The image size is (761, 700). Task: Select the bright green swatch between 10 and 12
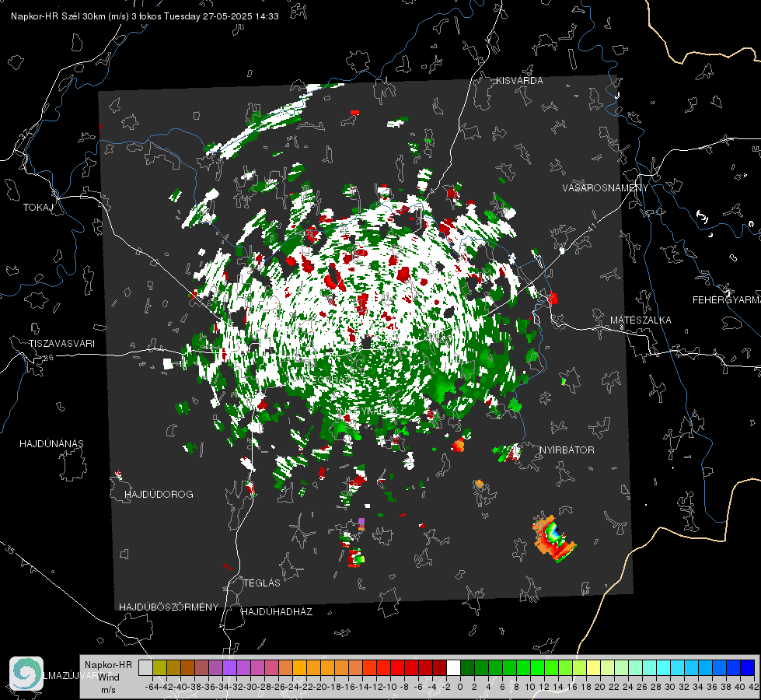pyautogui.click(x=537, y=667)
